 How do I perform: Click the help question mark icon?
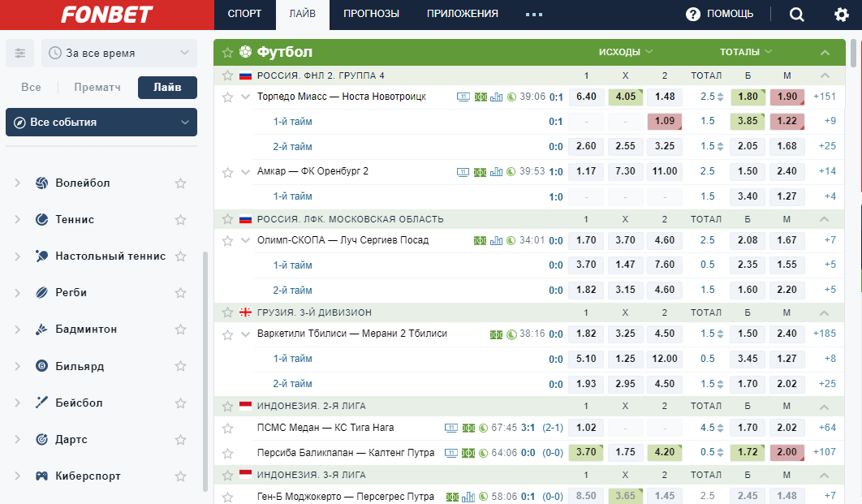(x=692, y=15)
